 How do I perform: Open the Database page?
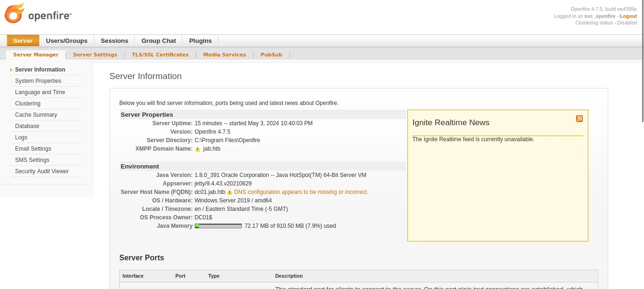[27, 126]
